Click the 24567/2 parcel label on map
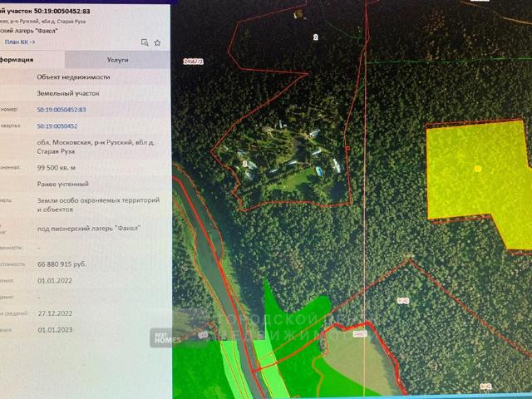This screenshot has width=532, height=399. (x=192, y=62)
